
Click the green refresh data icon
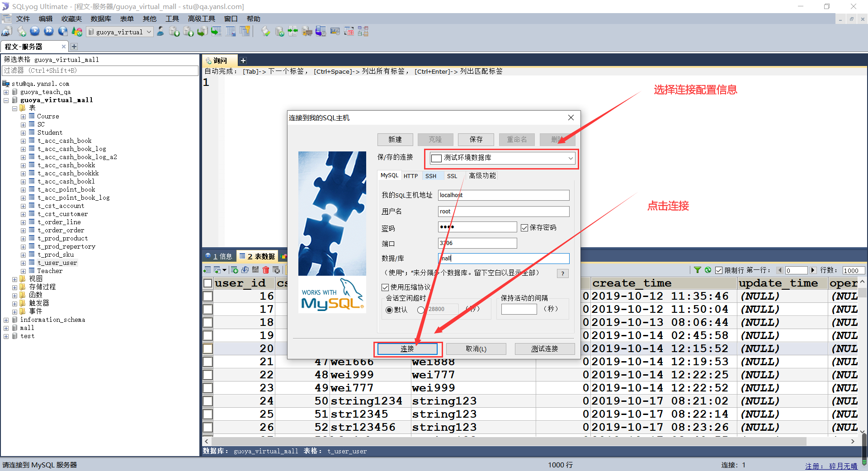708,270
